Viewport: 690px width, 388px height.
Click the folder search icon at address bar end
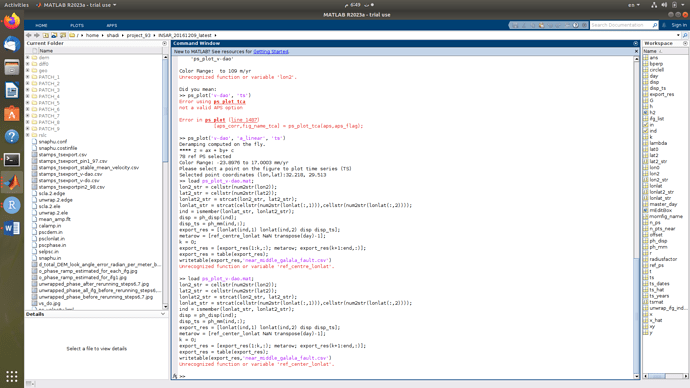pos(685,35)
